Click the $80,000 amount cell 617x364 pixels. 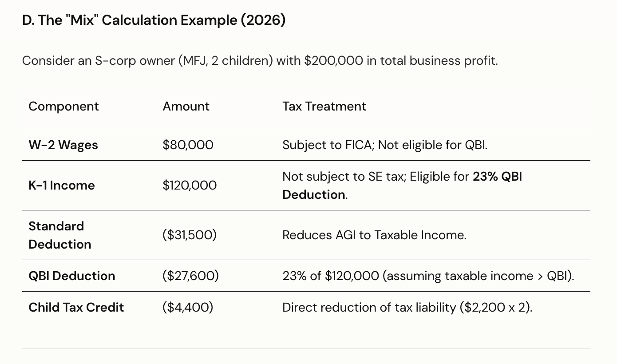188,145
